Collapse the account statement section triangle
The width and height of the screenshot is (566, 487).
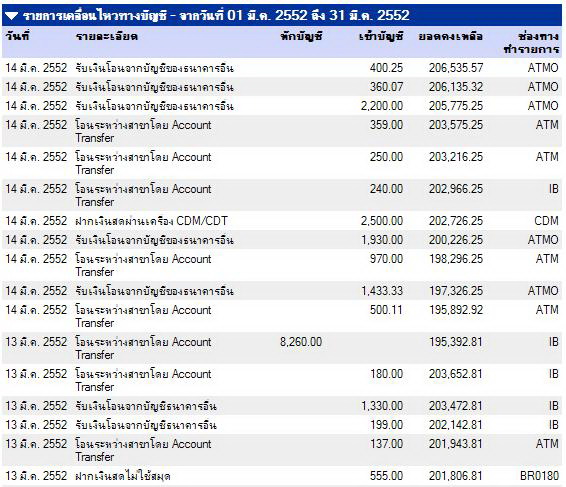coord(12,16)
